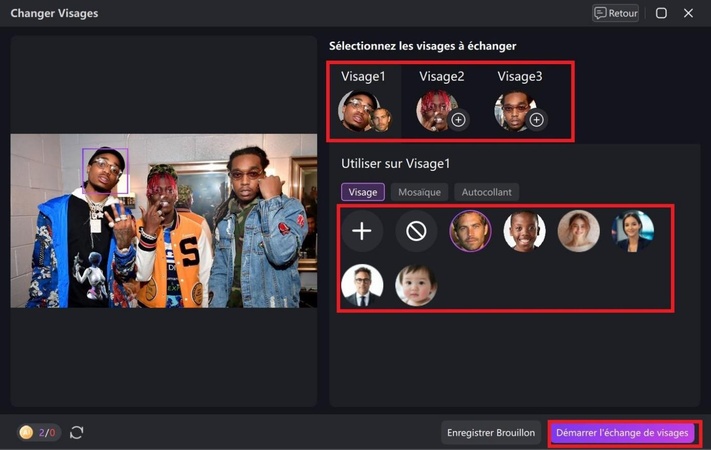Select the Visage1 face card
711x450 pixels.
365,101
